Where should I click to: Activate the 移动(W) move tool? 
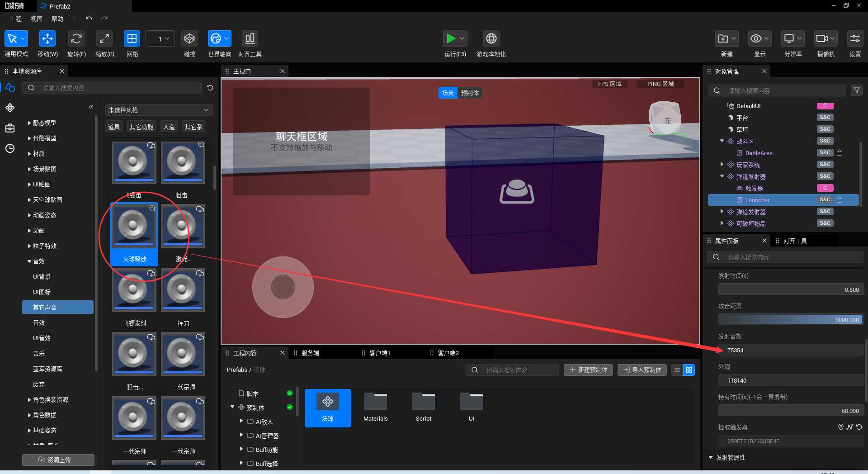coord(47,39)
